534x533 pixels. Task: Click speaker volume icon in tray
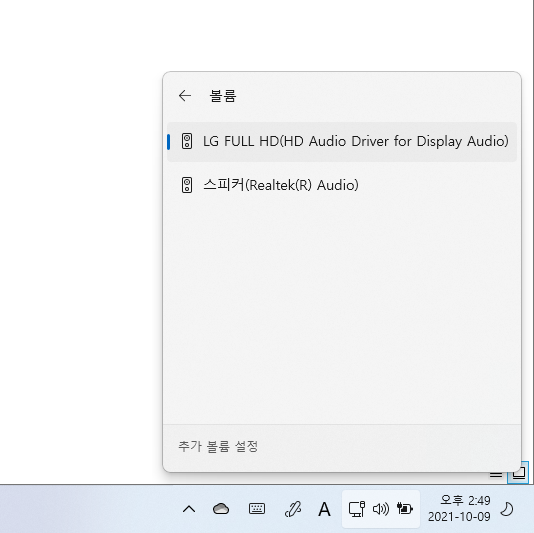click(x=381, y=509)
